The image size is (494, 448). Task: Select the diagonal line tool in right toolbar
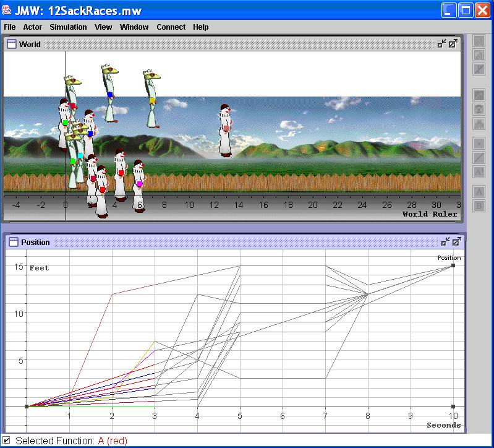[x=479, y=158]
